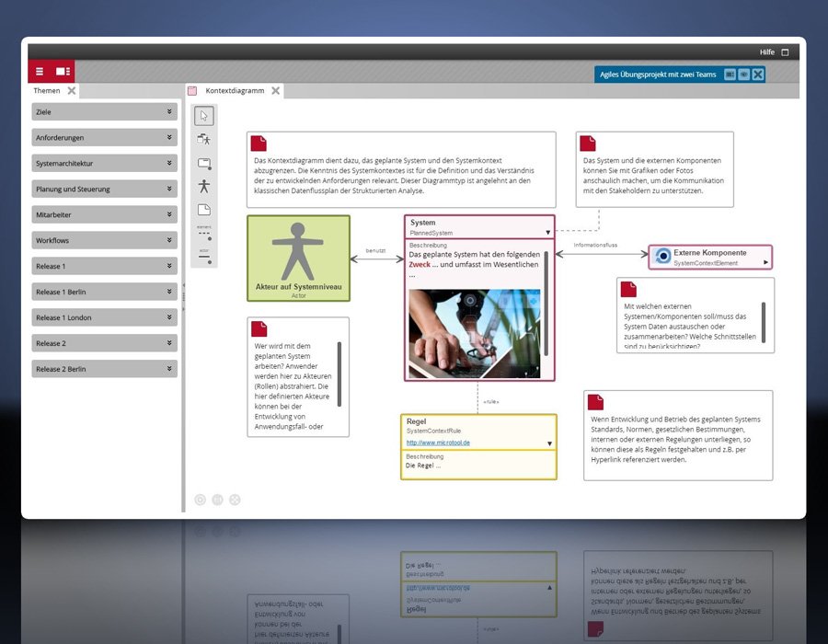Click scrollbar of the 'Wer wird' note
Image resolution: width=828 pixels, height=644 pixels.
click(x=339, y=374)
